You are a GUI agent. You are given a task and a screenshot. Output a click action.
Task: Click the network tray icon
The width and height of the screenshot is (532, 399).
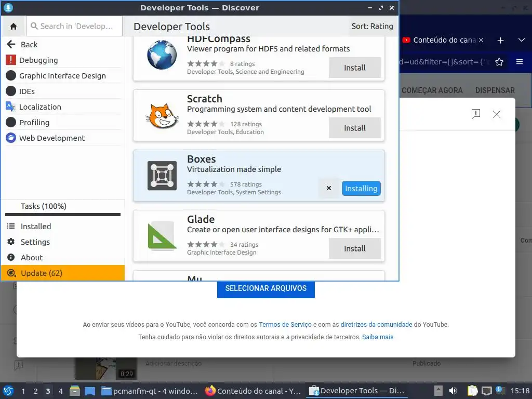pyautogui.click(x=486, y=391)
